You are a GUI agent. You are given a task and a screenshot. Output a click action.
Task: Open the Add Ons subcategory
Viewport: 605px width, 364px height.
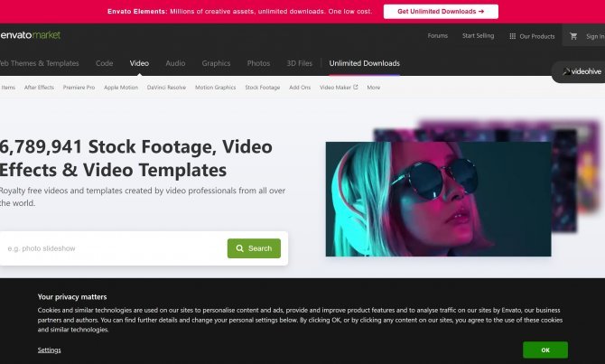300,88
